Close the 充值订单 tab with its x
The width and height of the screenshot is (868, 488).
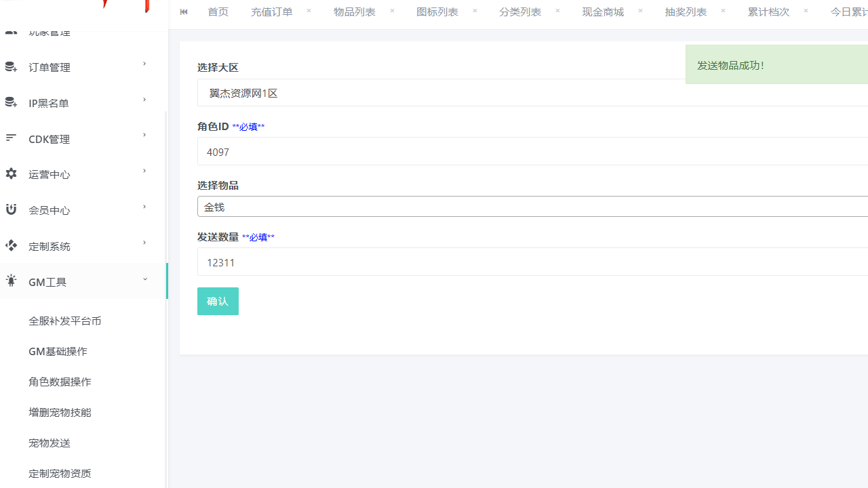point(309,11)
